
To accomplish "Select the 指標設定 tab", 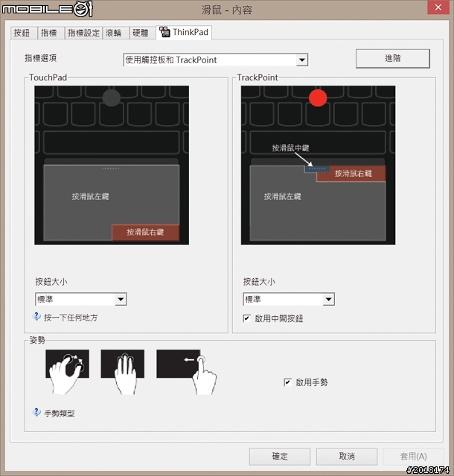I will (x=83, y=33).
